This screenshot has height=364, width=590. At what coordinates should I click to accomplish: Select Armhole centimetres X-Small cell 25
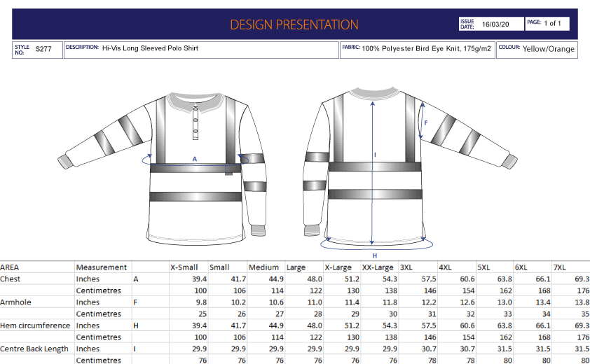pos(203,314)
